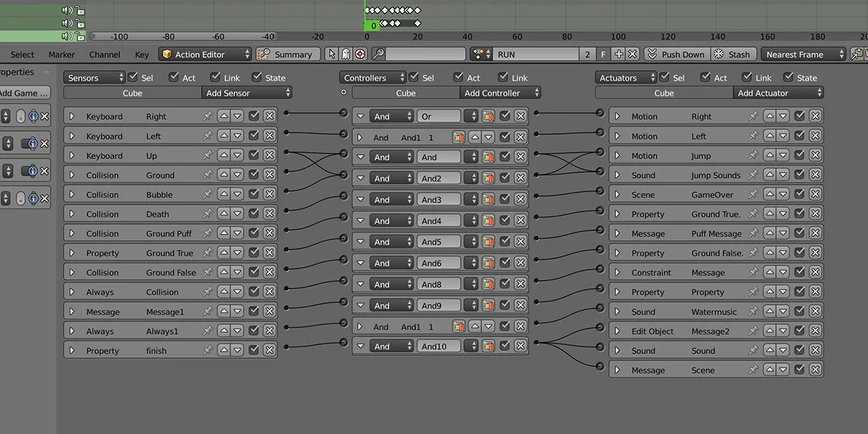Move the Motion Left actuator up
Screen dimensions: 868x434
point(770,135)
